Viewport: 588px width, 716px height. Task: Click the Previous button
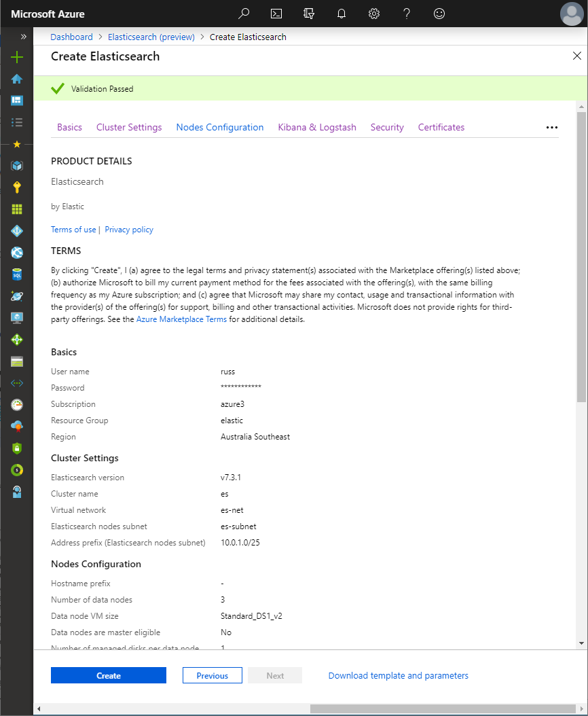[212, 675]
